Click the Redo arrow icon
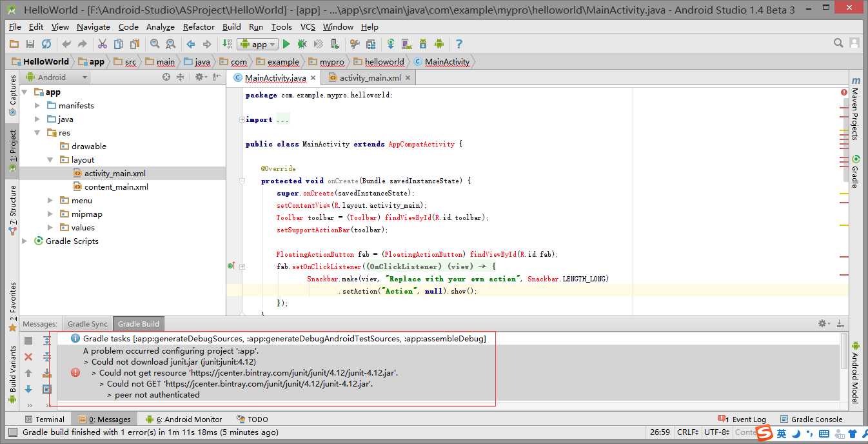 click(x=83, y=44)
